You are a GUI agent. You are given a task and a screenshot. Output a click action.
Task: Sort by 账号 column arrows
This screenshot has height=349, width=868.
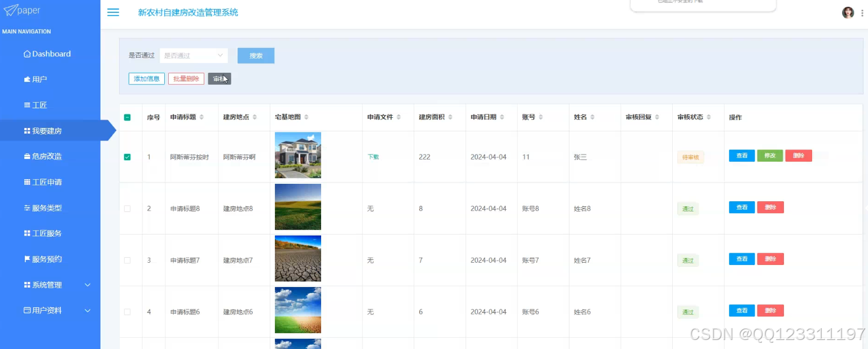(541, 117)
